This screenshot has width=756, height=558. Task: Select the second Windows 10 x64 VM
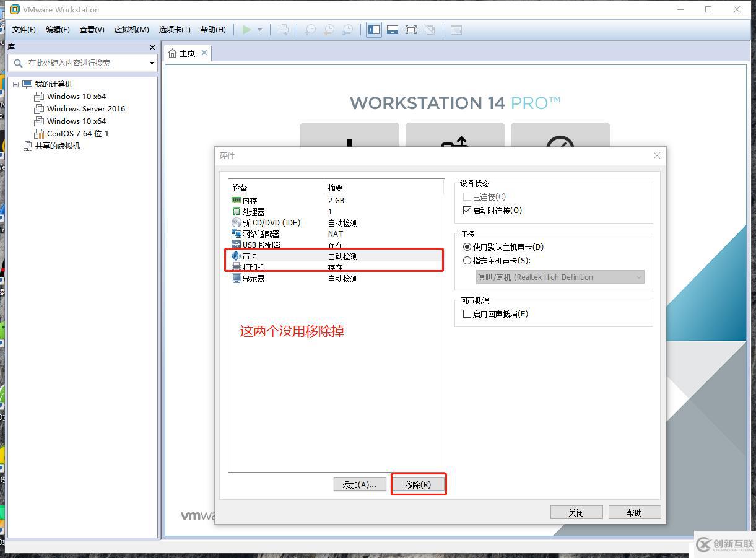(76, 121)
